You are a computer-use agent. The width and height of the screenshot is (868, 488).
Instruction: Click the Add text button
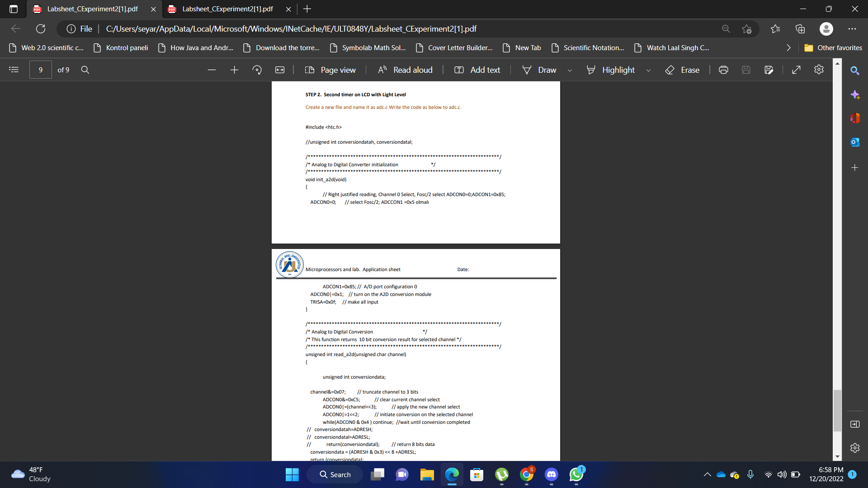pos(477,70)
